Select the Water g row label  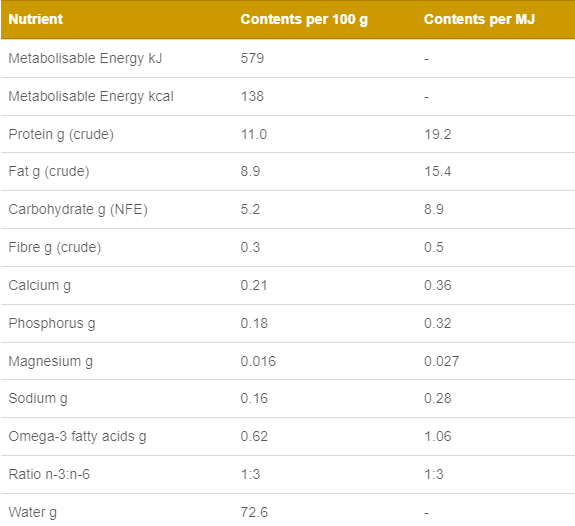[33, 512]
